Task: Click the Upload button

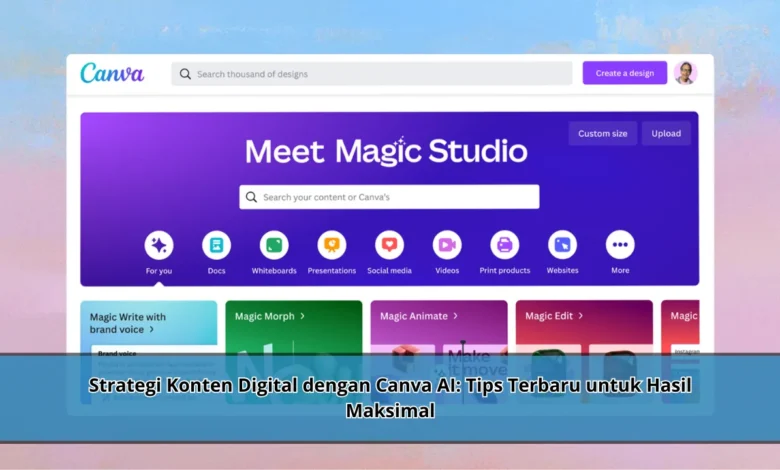Action: pyautogui.click(x=666, y=133)
